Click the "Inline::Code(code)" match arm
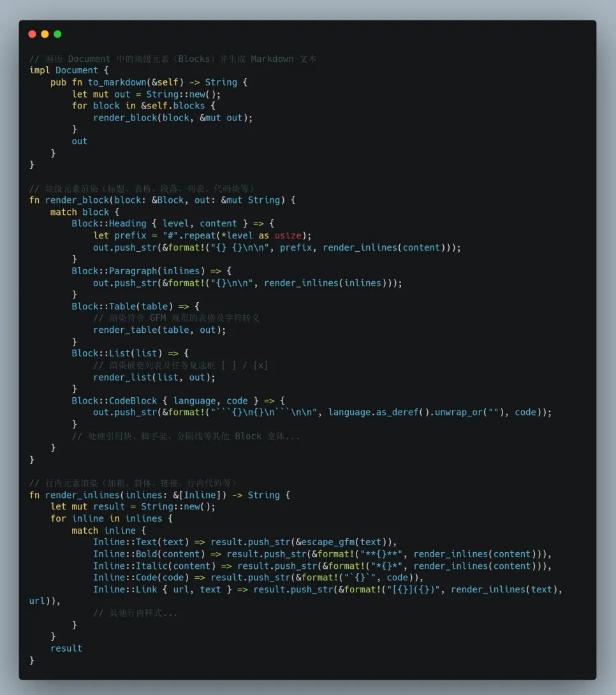616x695 pixels. pos(141,578)
